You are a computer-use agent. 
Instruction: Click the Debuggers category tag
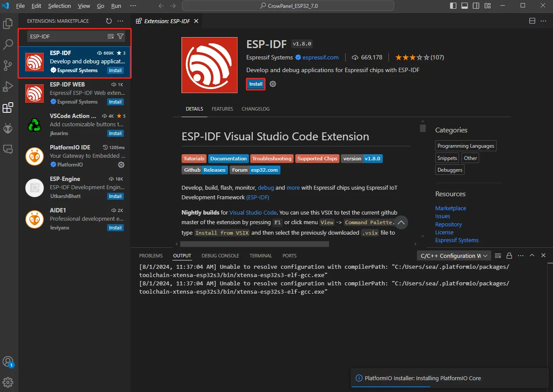[x=450, y=170]
